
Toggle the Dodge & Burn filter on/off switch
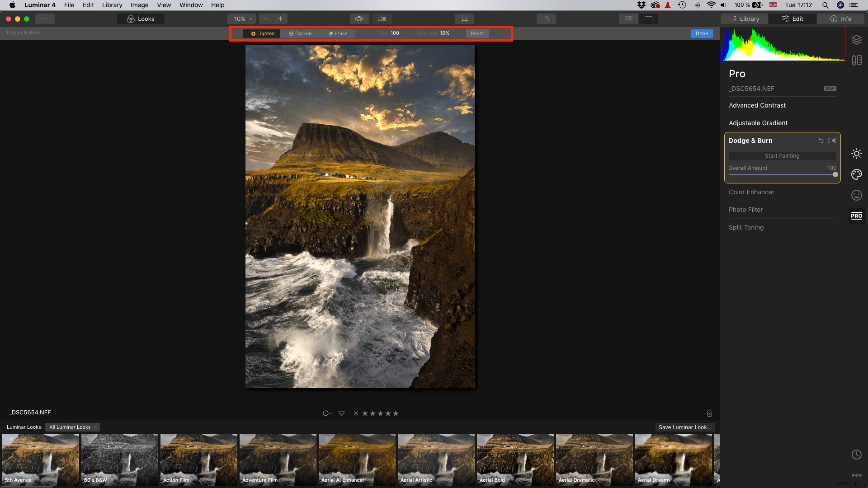[x=832, y=140]
